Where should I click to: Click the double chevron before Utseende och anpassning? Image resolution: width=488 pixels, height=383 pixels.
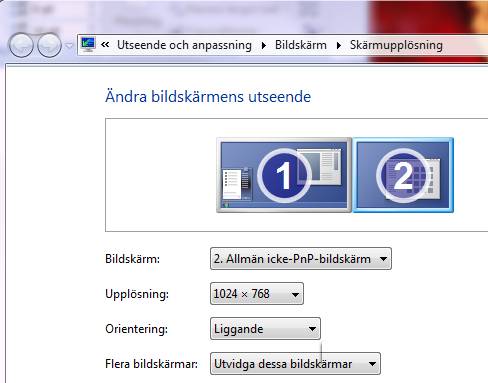pyautogui.click(x=105, y=45)
